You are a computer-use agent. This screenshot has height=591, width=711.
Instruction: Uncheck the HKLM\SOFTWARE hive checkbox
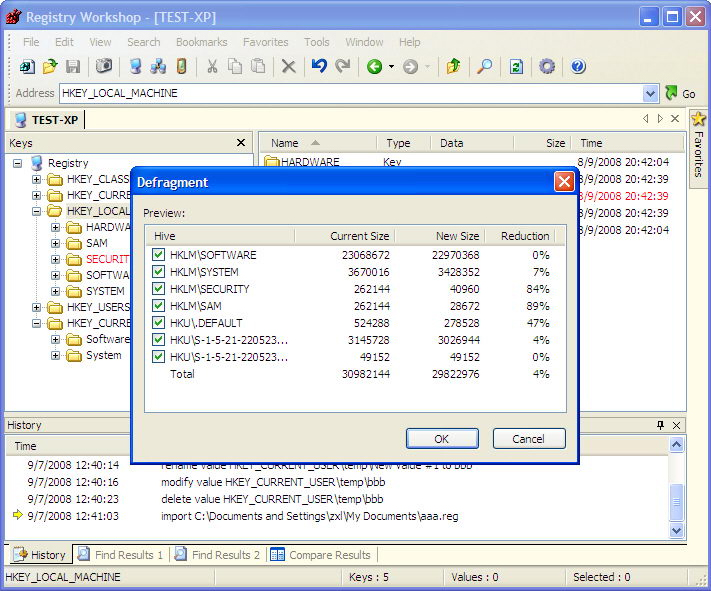158,255
